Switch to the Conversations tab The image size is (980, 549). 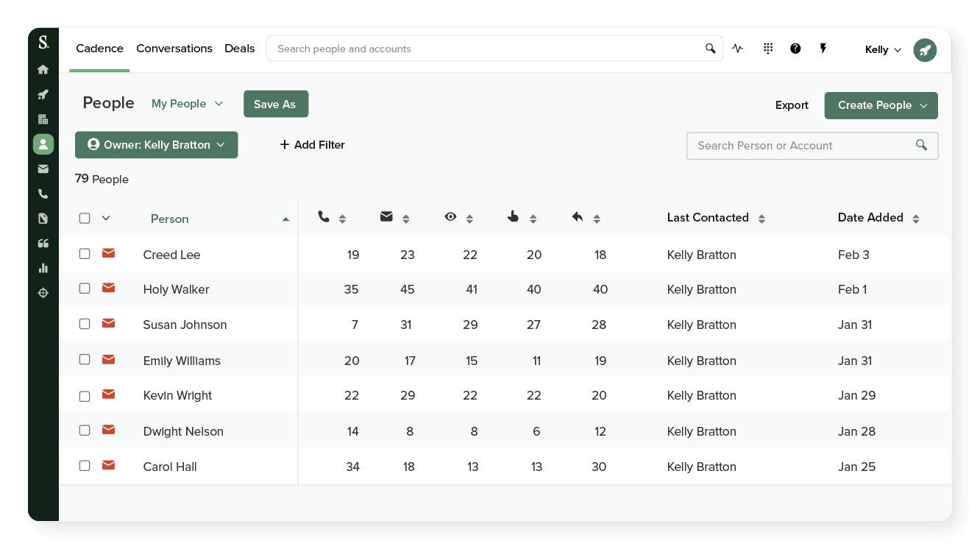(x=174, y=49)
